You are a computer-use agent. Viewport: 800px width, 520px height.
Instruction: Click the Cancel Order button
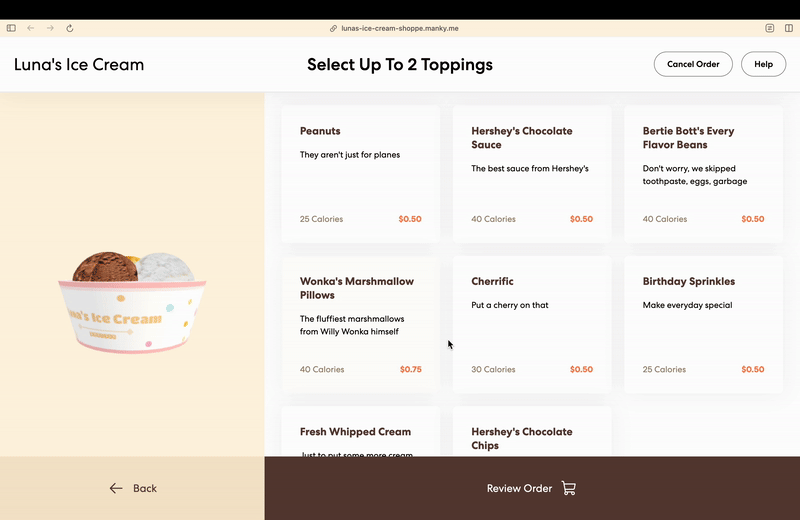[693, 64]
